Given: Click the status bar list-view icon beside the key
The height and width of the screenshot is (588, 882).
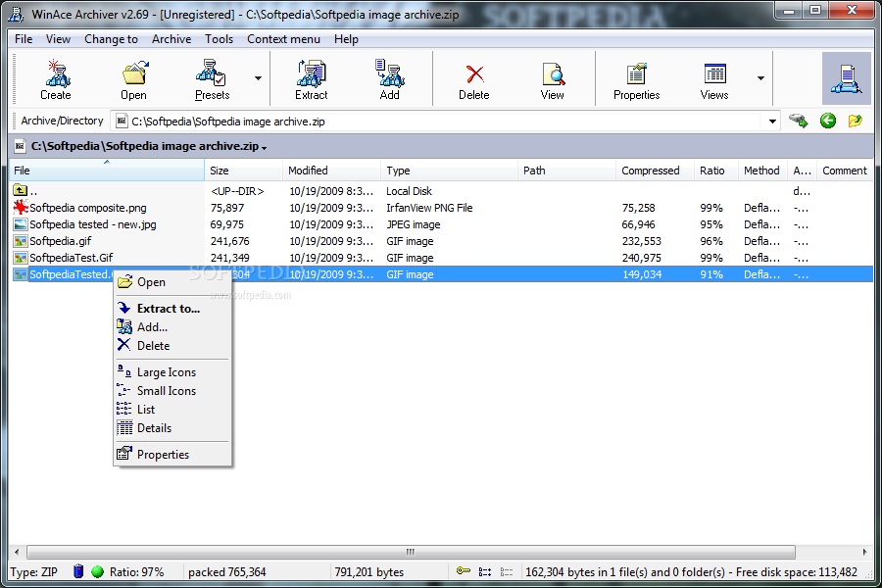Looking at the screenshot, I should point(485,571).
